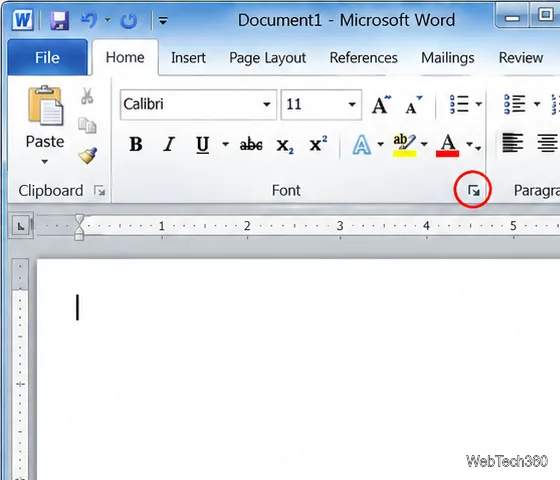560x480 pixels.
Task: Toggle Underline formatting
Action: 203,145
